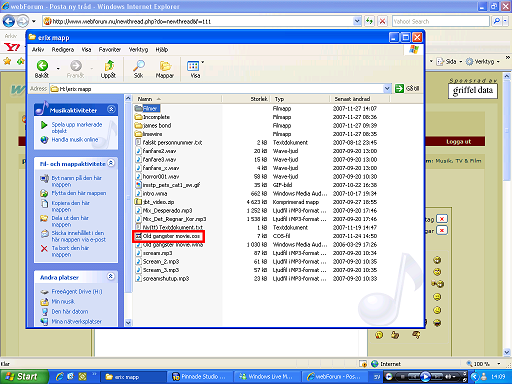Open the Arkiv menu in Explorer
The height and width of the screenshot is (384, 512).
pos(38,50)
